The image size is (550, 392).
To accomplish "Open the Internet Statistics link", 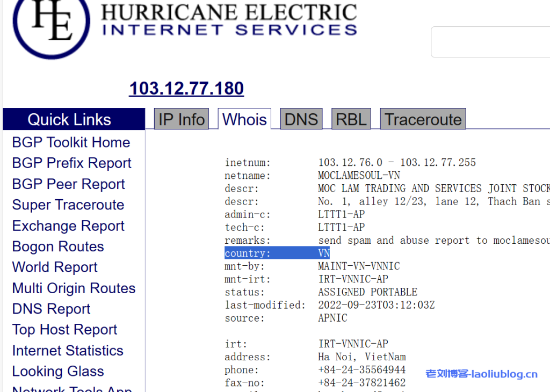I will pyautogui.click(x=68, y=351).
